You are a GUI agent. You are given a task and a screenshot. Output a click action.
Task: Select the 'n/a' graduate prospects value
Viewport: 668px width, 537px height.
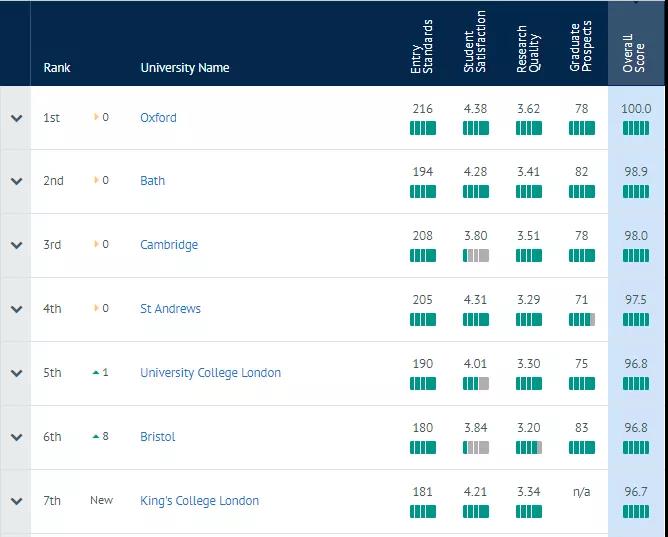pos(582,492)
